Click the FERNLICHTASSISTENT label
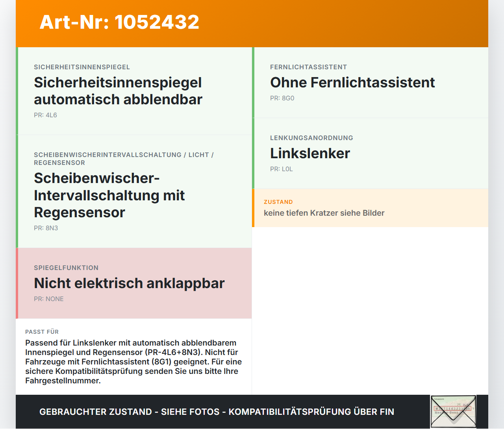The height and width of the screenshot is (429, 504). click(308, 67)
